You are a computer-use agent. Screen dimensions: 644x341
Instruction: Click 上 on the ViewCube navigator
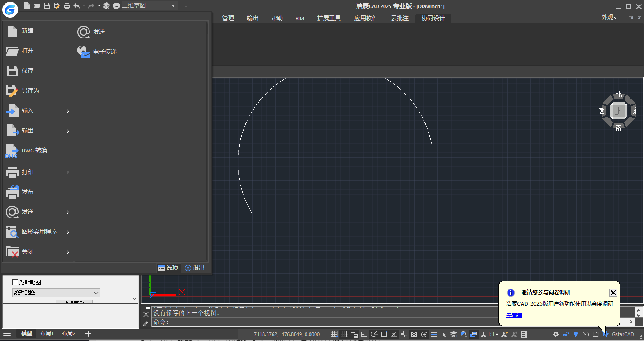coord(618,110)
